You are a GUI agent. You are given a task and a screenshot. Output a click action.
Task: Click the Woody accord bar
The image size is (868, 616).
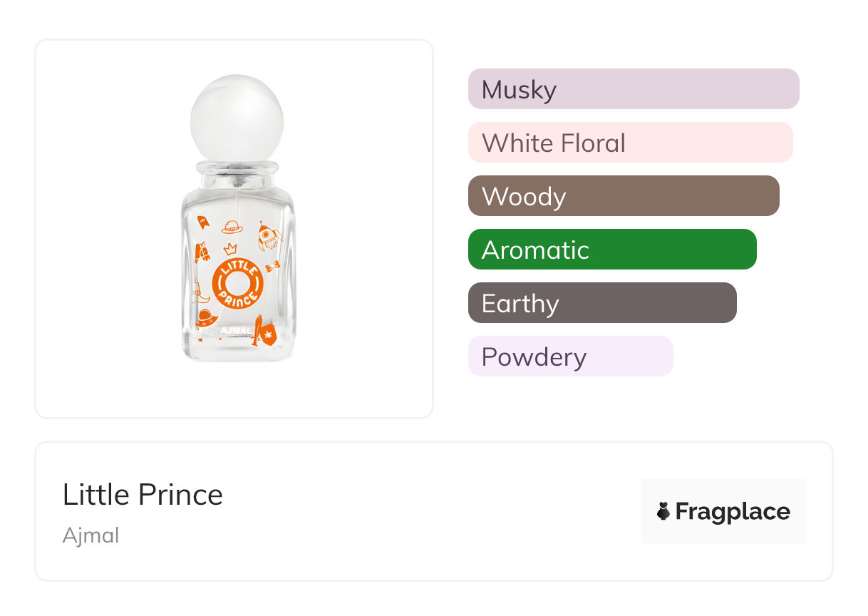[624, 196]
